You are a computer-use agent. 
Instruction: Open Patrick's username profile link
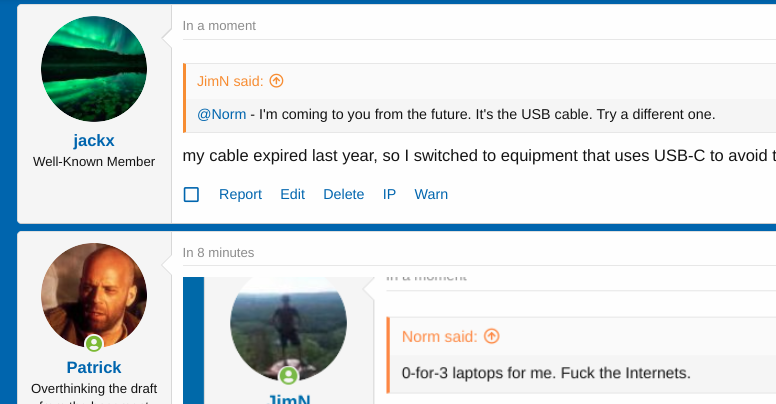(94, 367)
